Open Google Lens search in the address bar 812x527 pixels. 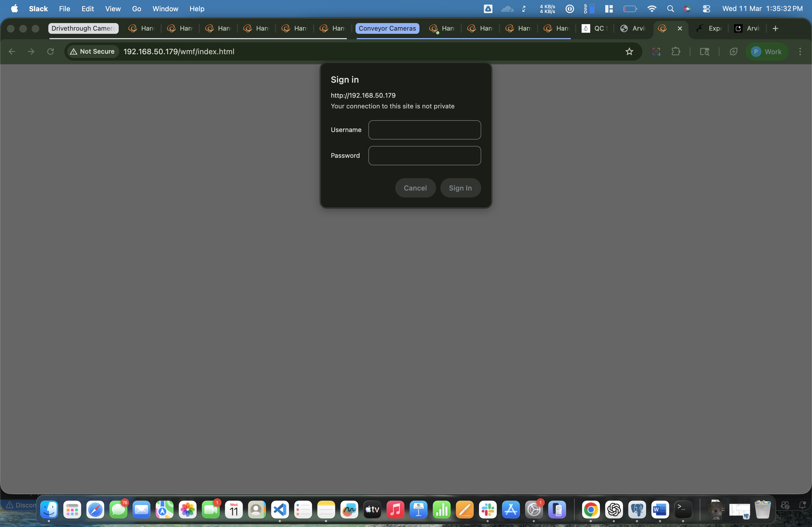[656, 52]
